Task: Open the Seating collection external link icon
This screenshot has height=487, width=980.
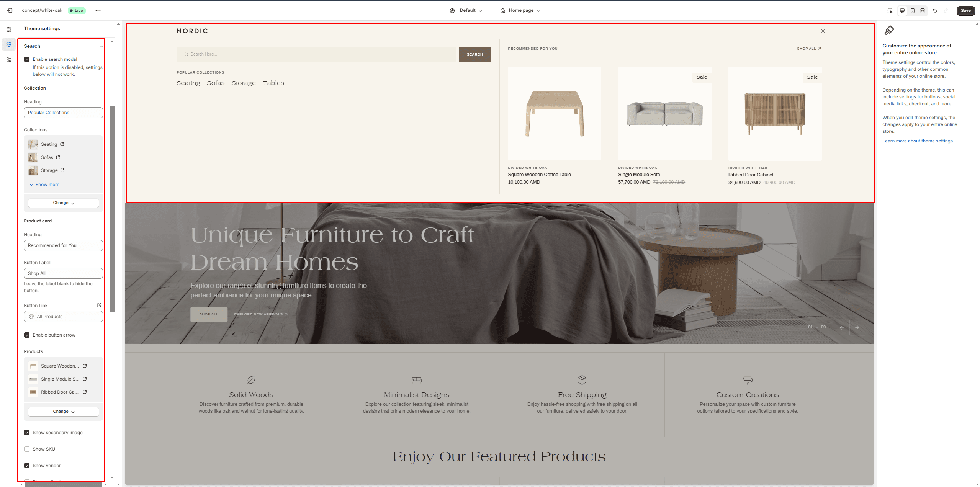Action: click(62, 144)
